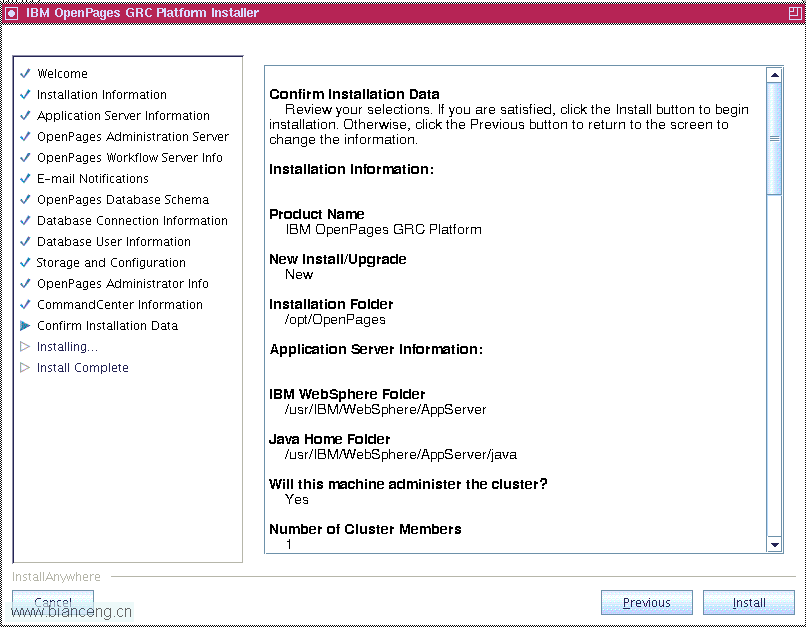Image resolution: width=806 pixels, height=627 pixels.
Task: Go back with the Previous button
Action: (x=647, y=602)
